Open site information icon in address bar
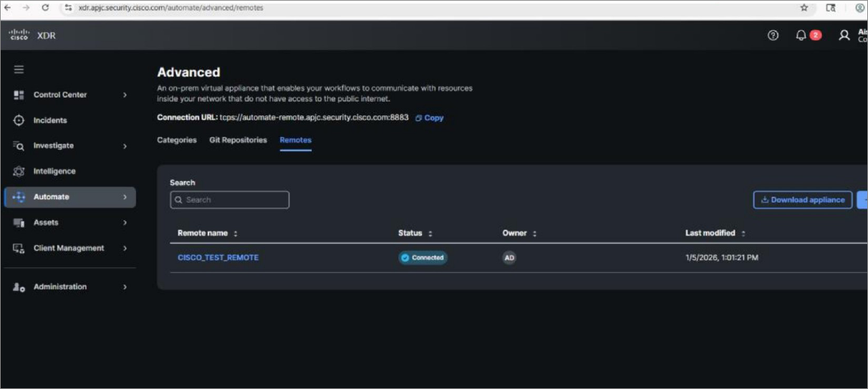The image size is (868, 389). pyautogui.click(x=68, y=8)
